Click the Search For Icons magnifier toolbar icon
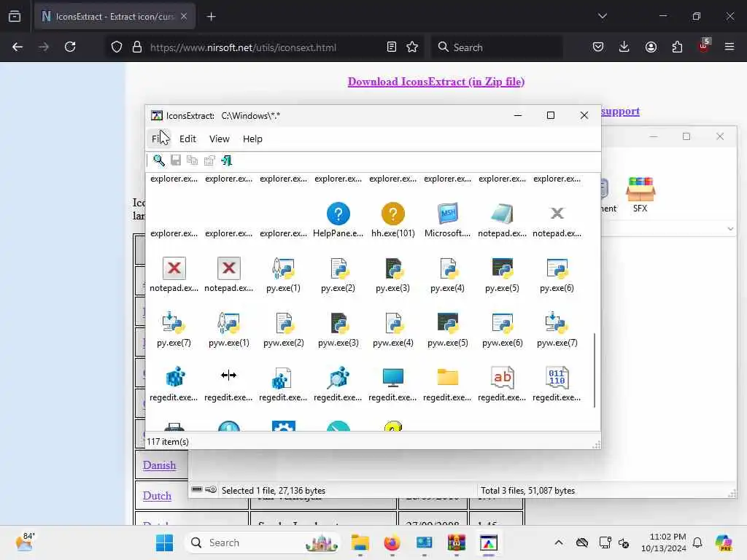The image size is (747, 560). pos(158,160)
